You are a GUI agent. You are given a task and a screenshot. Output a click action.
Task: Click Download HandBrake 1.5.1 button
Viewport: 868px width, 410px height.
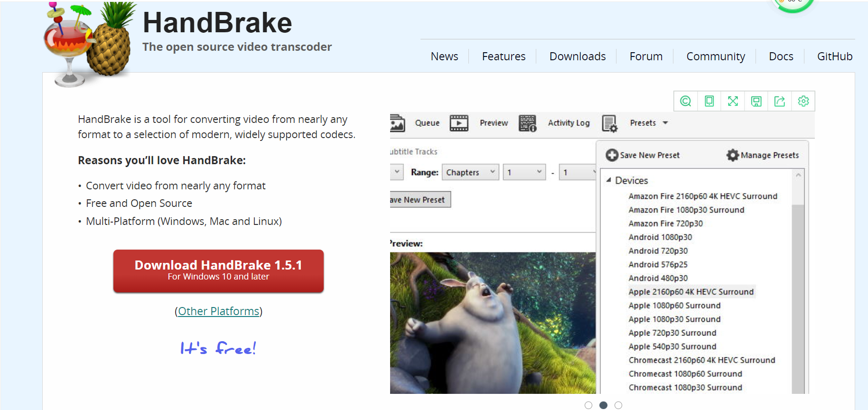coord(218,270)
